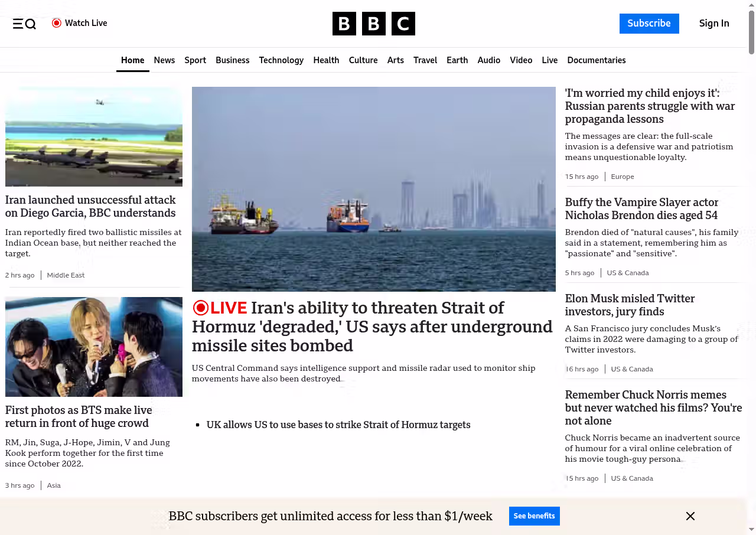Click the Watch Live red dot icon

click(57, 23)
